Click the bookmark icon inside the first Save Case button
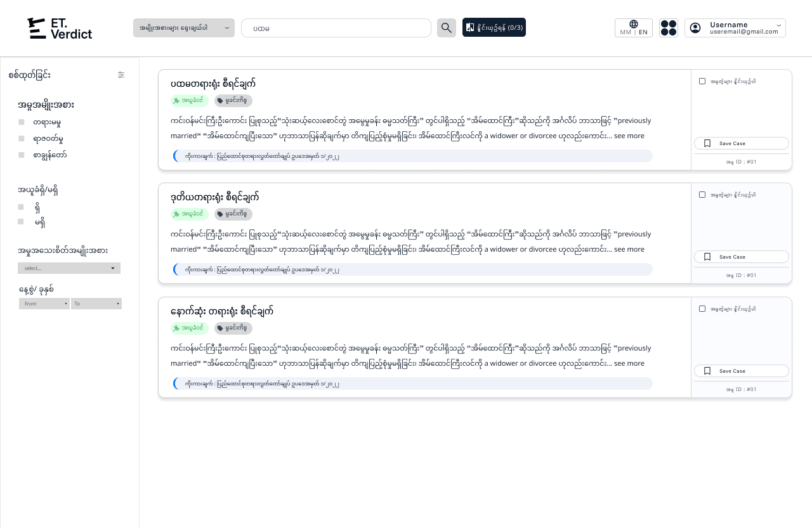The height and width of the screenshot is (528, 812). click(x=707, y=143)
